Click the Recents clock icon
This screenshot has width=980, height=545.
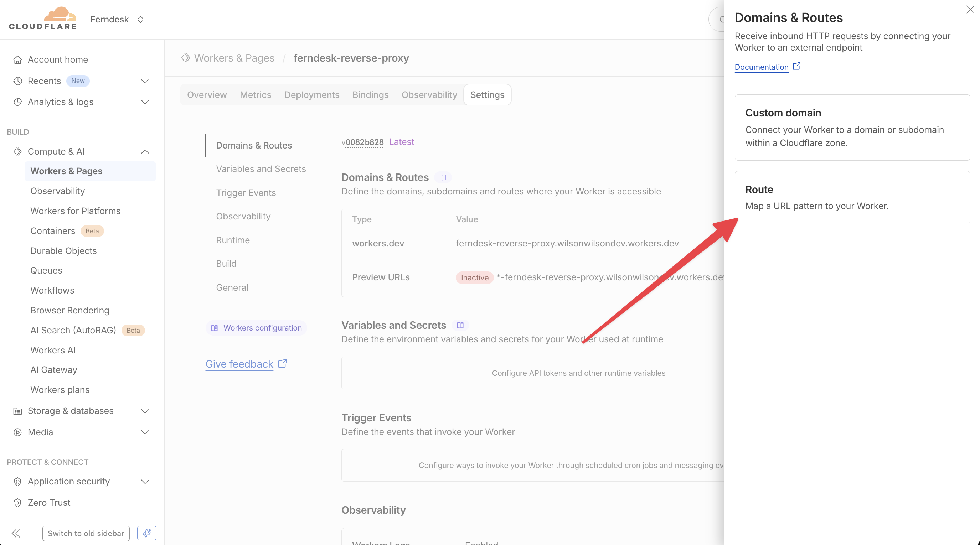click(17, 81)
